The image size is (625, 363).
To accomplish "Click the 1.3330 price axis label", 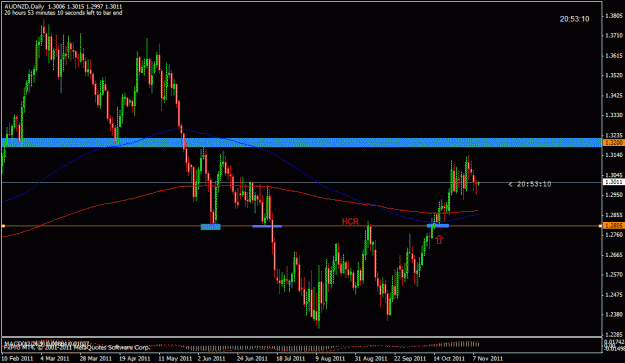I will click(x=613, y=115).
